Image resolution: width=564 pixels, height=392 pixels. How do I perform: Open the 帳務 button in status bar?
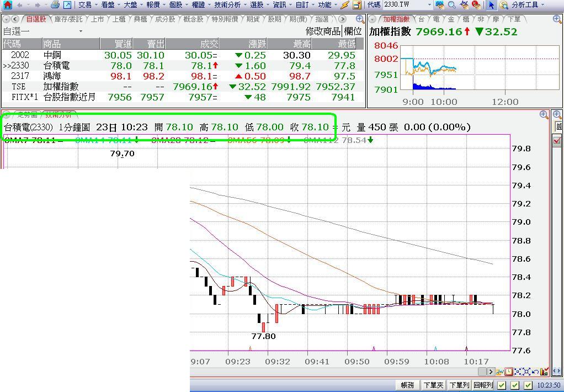click(407, 385)
